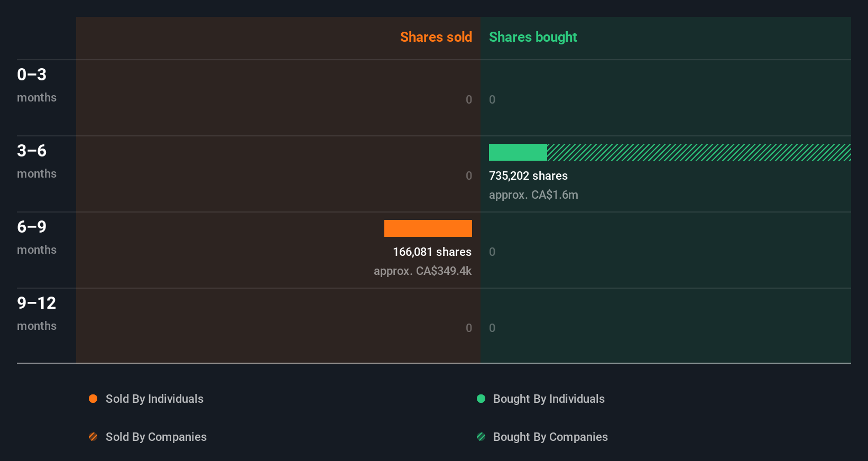Select the 0–3 months row label
Image resolution: width=868 pixels, height=461 pixels.
click(x=36, y=85)
